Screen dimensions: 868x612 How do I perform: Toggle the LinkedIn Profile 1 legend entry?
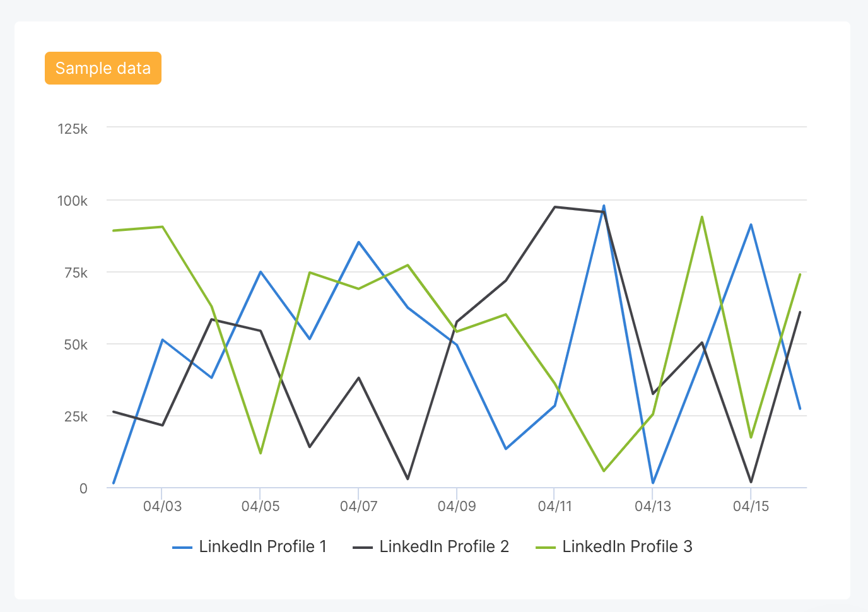[x=263, y=546]
